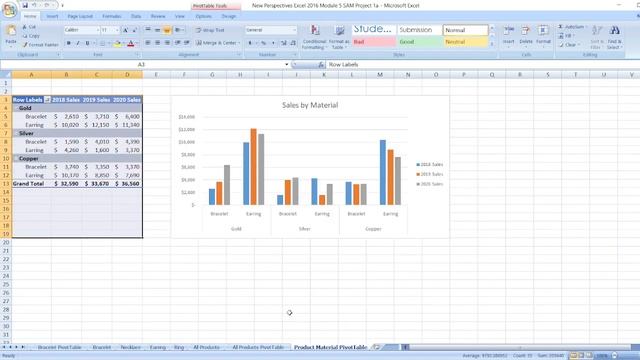This screenshot has height=360, width=640.
Task: Apply percent style number format
Action: [x=264, y=43]
